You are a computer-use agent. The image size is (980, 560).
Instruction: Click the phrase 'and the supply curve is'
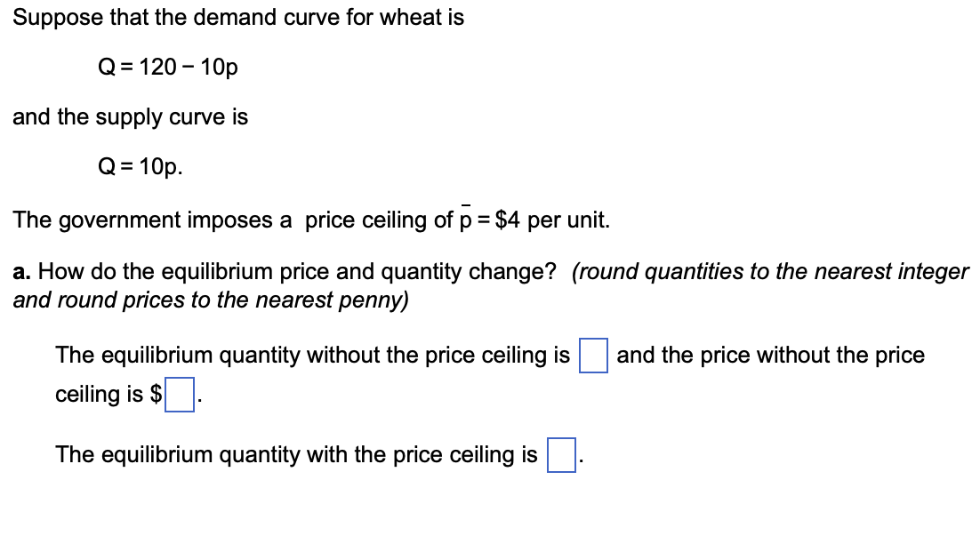(130, 116)
